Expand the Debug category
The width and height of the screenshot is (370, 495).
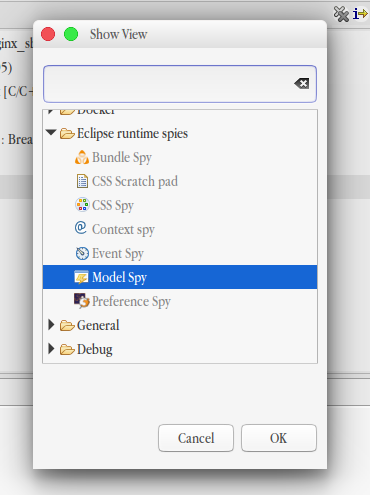51,349
